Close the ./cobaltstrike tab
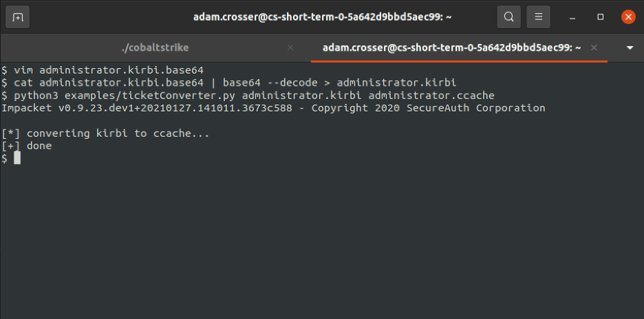This screenshot has width=644, height=319. pos(290,47)
